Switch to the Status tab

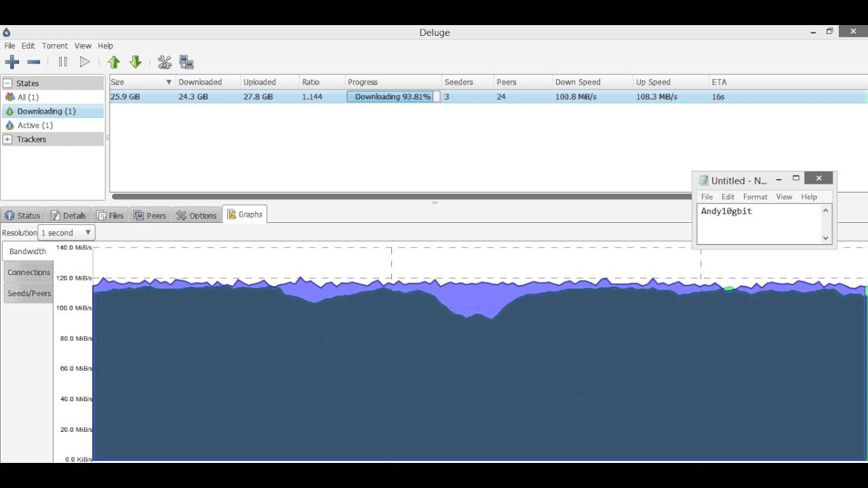[22, 216]
